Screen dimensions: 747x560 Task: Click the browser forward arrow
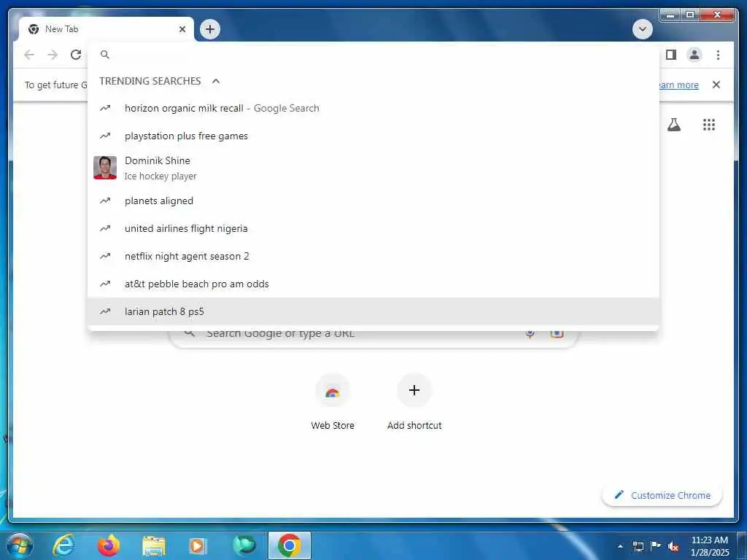[53, 55]
